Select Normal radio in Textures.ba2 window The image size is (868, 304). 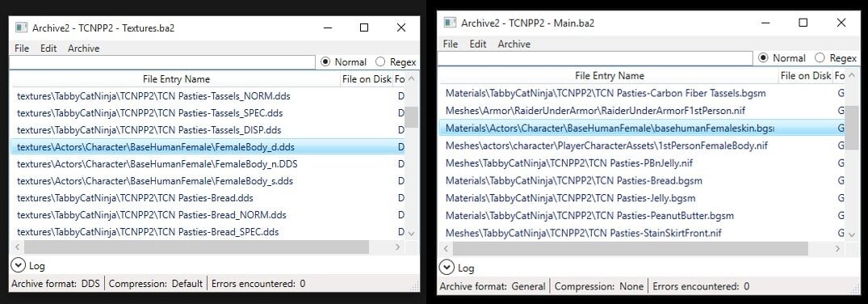tap(325, 62)
